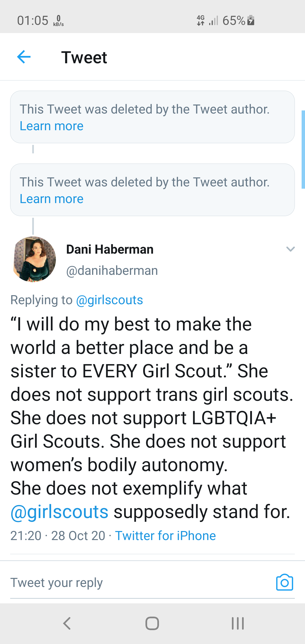Tap the back arrow icon
The width and height of the screenshot is (305, 644).
pyautogui.click(x=24, y=57)
